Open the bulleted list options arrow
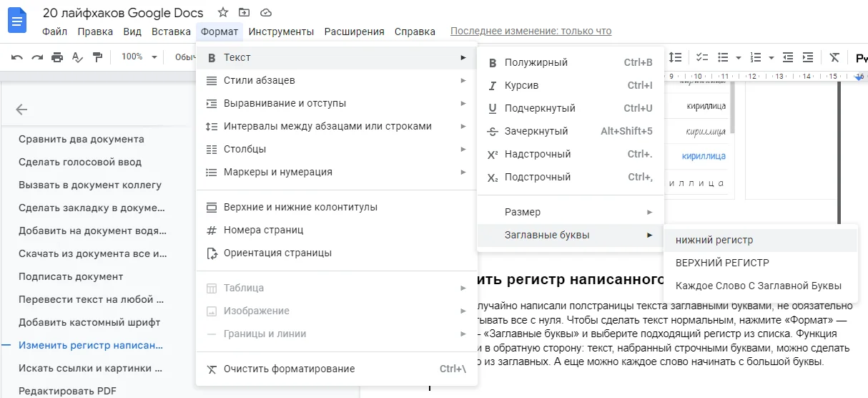Image resolution: width=868 pixels, height=398 pixels. click(x=738, y=57)
